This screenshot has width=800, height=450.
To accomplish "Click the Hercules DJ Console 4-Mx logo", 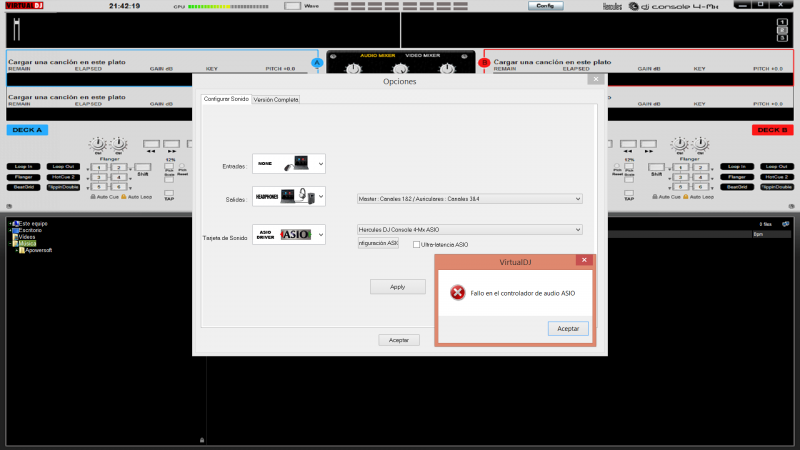I will click(x=660, y=6).
